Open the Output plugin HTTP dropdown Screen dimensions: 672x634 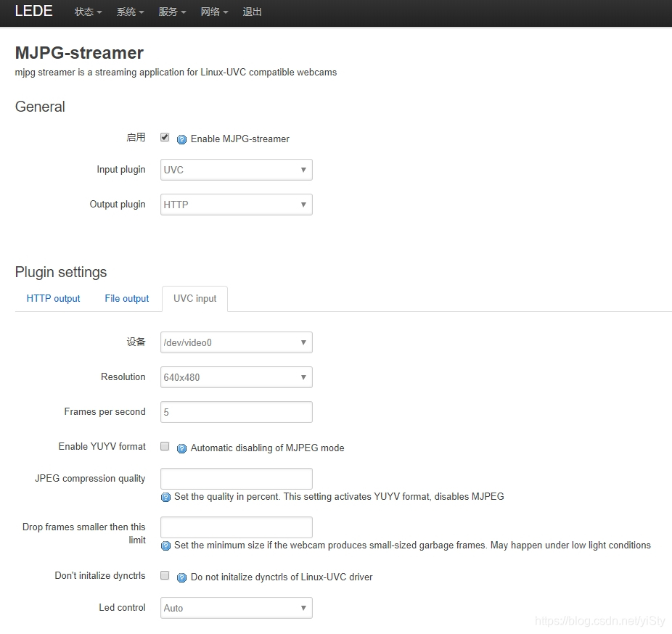236,205
